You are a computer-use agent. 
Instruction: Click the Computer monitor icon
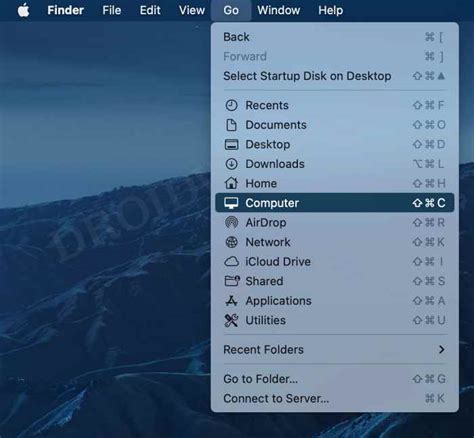pos(231,203)
